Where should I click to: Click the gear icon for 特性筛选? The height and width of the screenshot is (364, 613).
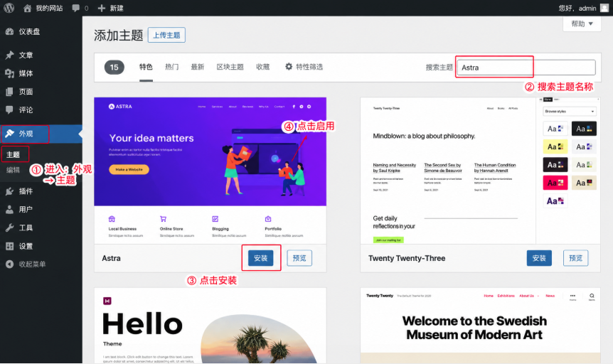289,67
